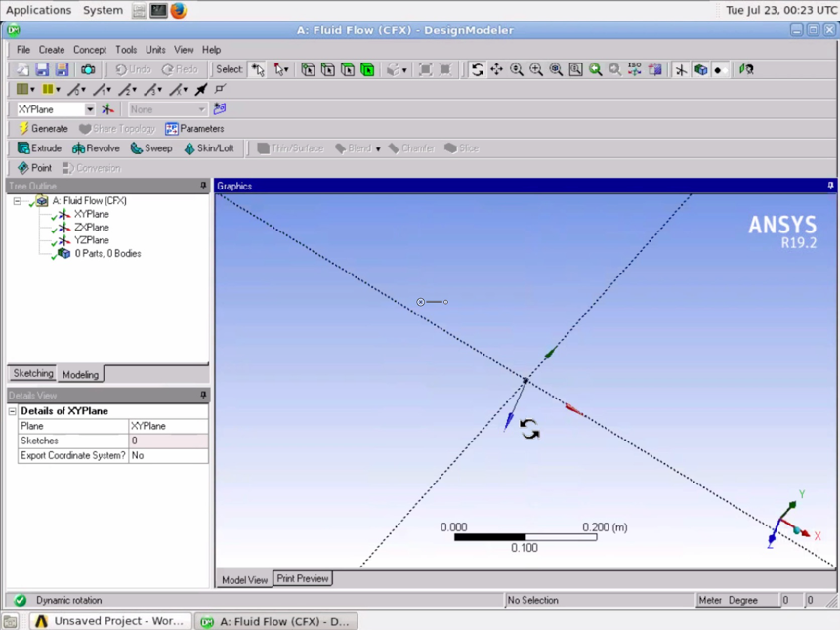Collapse the Details of XYPlane section
The image size is (840, 630).
[13, 411]
